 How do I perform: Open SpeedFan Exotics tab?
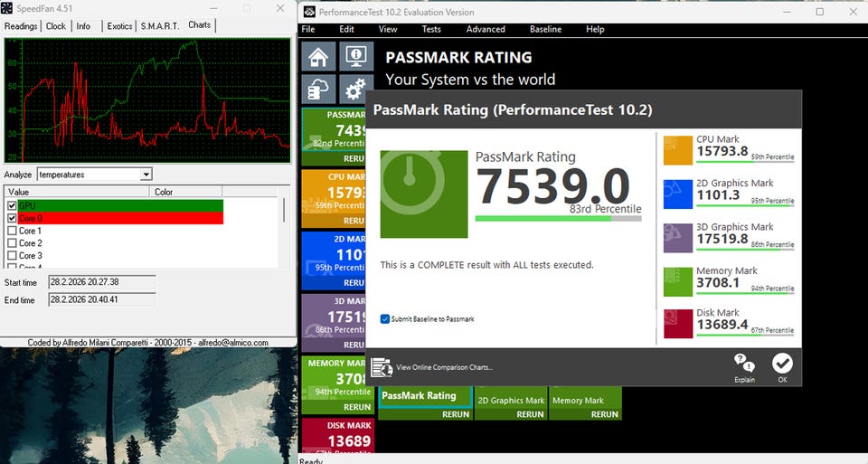click(x=119, y=26)
